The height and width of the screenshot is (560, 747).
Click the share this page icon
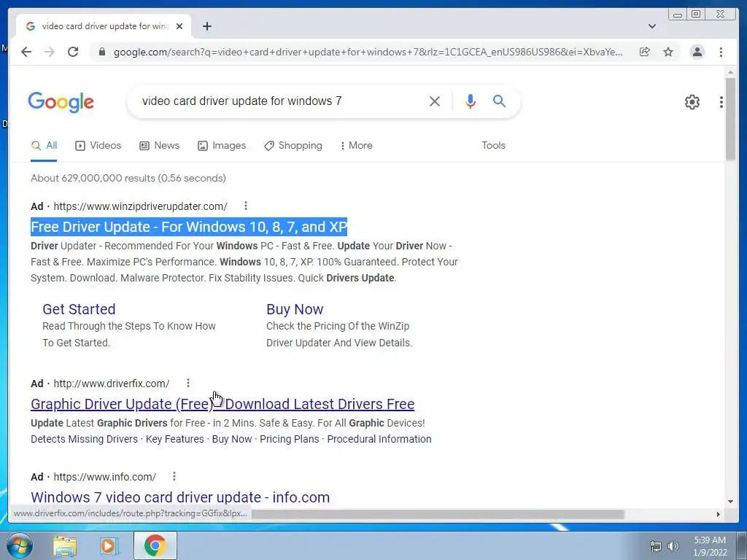(x=645, y=52)
